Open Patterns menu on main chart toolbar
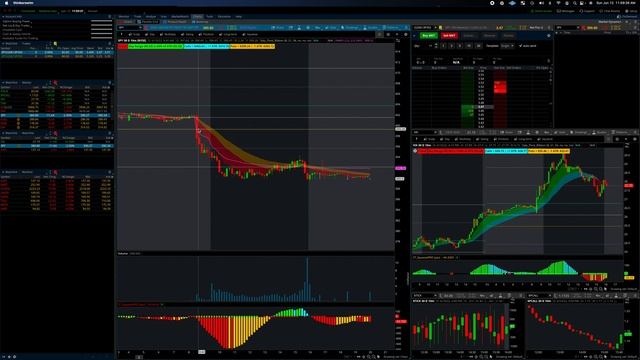640x360 pixels. (x=392, y=28)
